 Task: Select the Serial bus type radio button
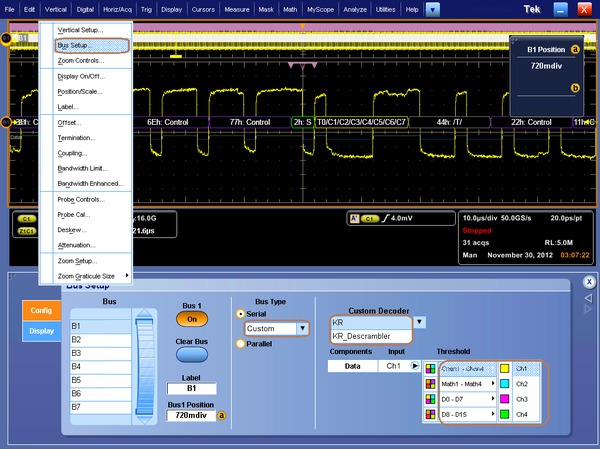[x=240, y=313]
